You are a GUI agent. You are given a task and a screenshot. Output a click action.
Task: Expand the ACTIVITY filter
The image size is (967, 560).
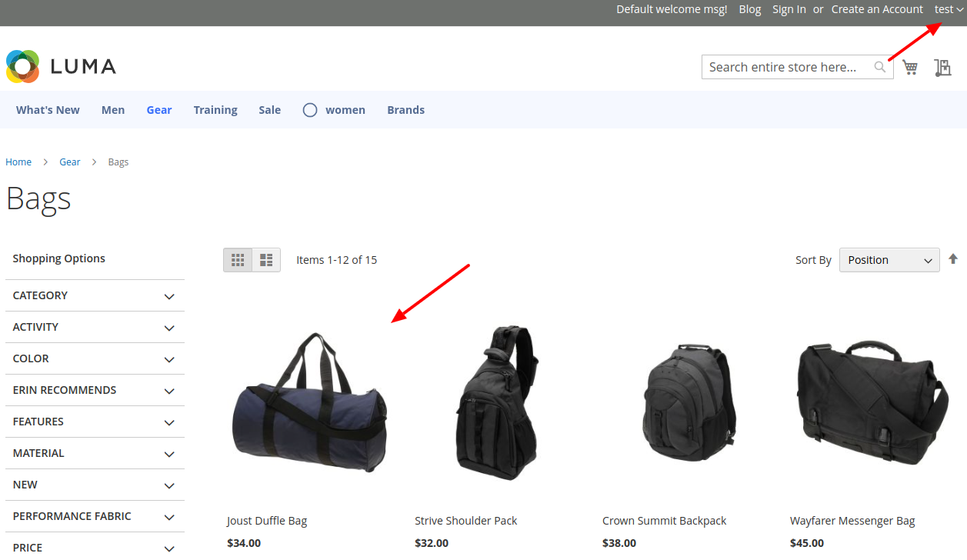(95, 327)
